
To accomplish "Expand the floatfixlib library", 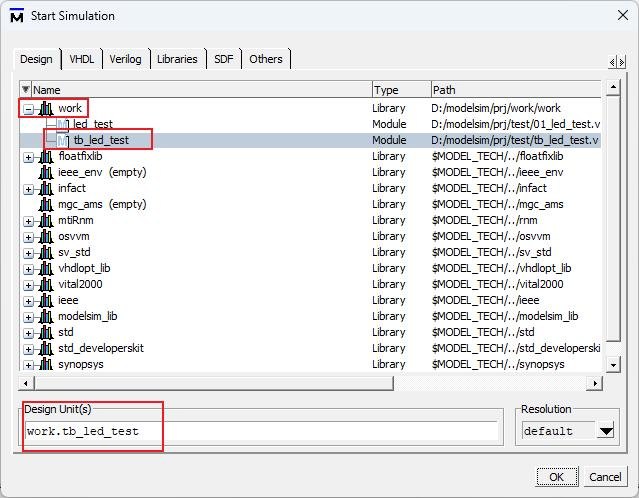I will [x=28, y=157].
